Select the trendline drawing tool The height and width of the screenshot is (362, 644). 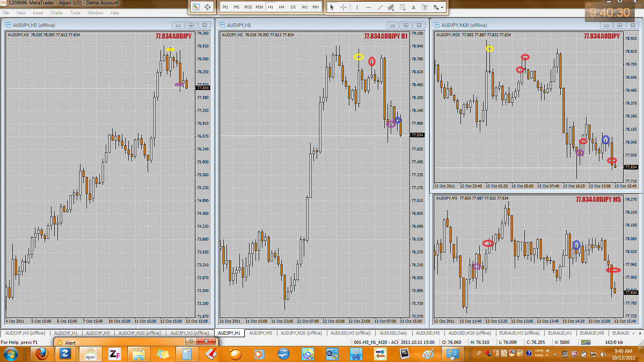379,7
